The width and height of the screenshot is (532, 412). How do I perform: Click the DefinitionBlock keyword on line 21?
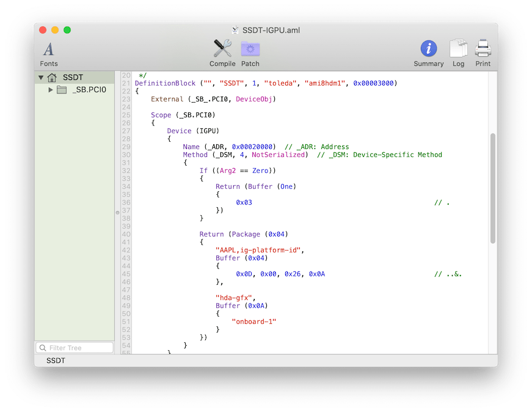tap(165, 83)
